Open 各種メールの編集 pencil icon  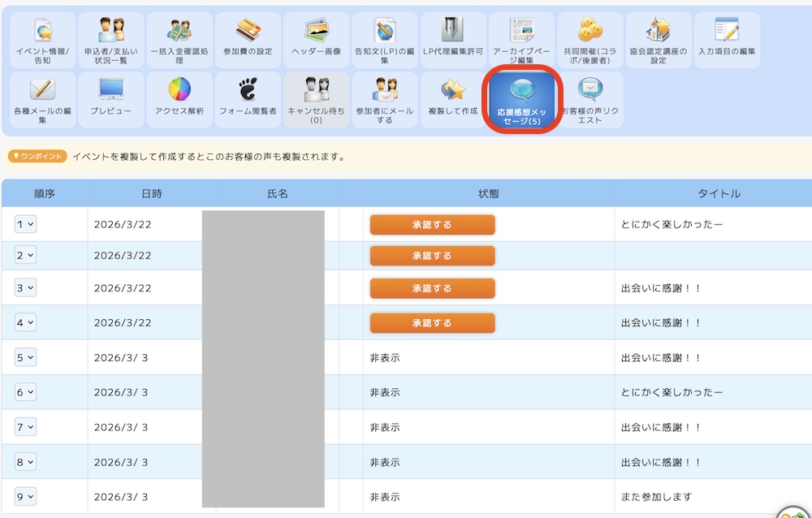point(43,100)
